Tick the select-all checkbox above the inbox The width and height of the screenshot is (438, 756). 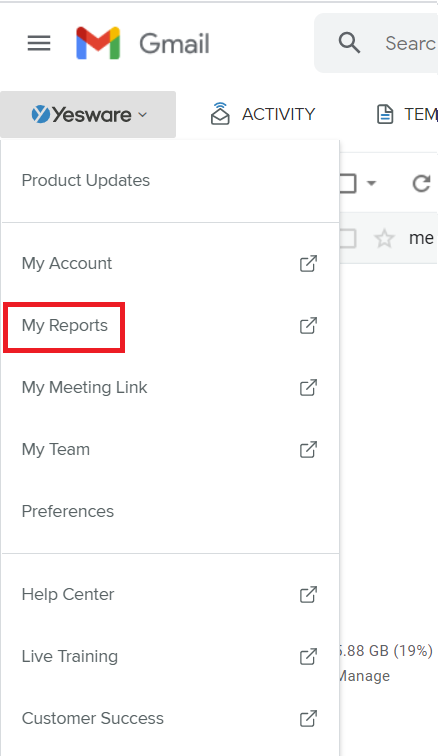(x=347, y=183)
